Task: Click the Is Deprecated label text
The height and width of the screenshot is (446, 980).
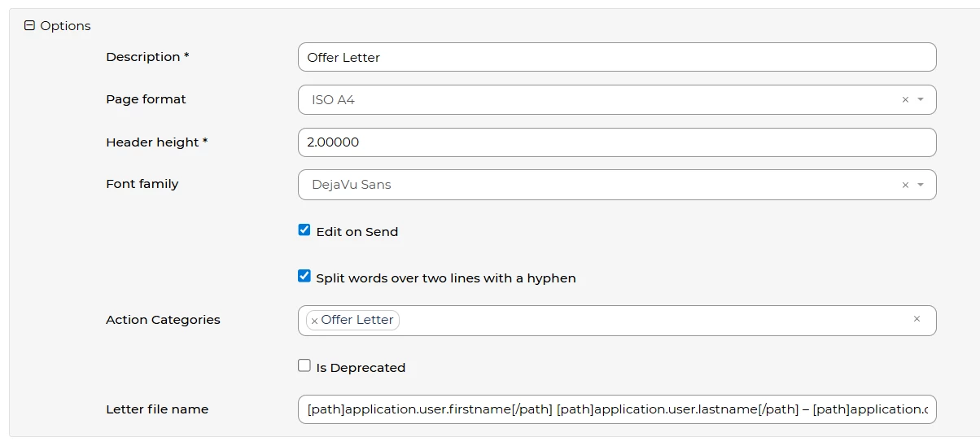Action: (361, 368)
